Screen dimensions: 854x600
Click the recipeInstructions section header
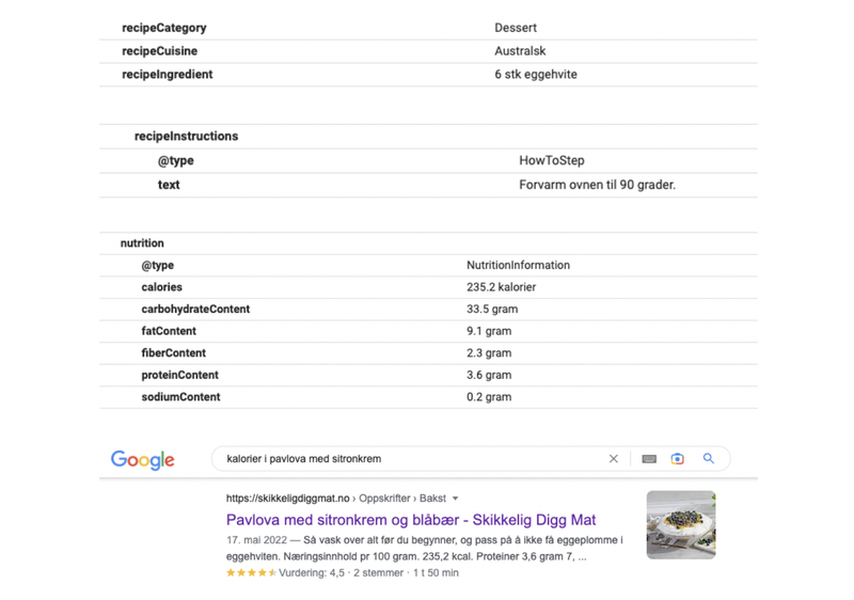click(x=186, y=136)
